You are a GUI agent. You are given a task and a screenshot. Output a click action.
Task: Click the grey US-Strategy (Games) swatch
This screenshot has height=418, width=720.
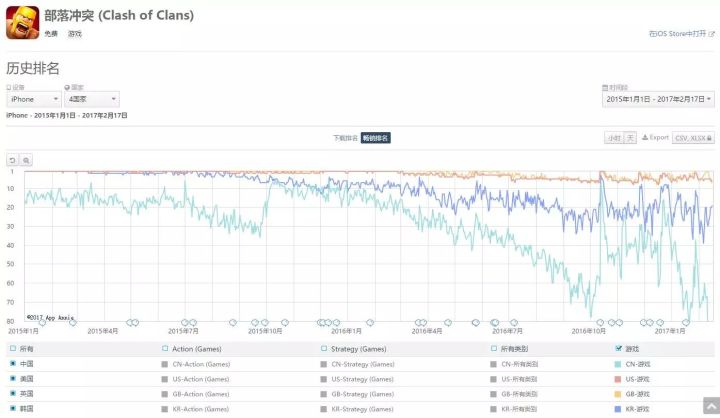click(324, 379)
